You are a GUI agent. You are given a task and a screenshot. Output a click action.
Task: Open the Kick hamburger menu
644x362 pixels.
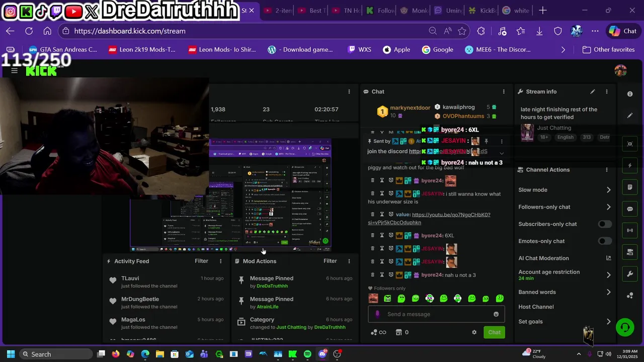(14, 70)
